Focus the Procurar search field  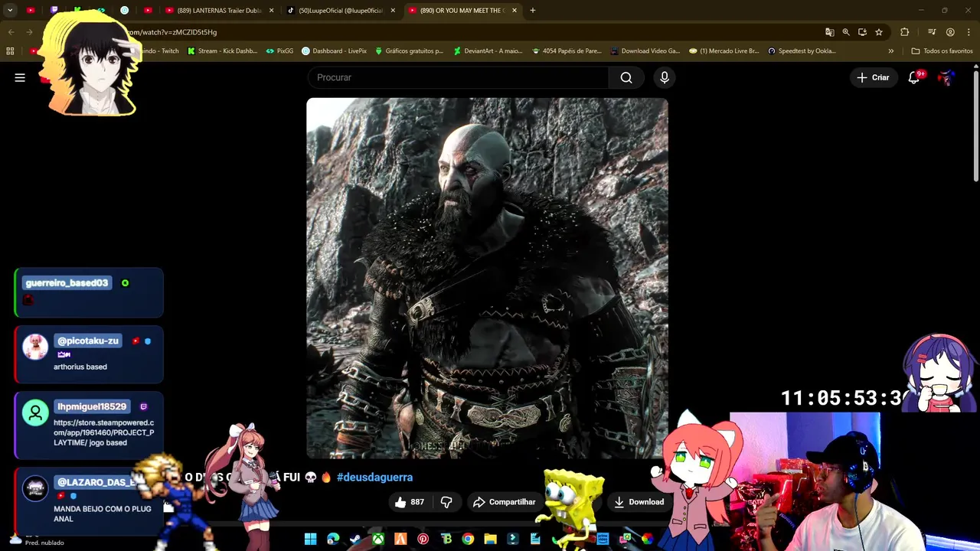pyautogui.click(x=459, y=77)
